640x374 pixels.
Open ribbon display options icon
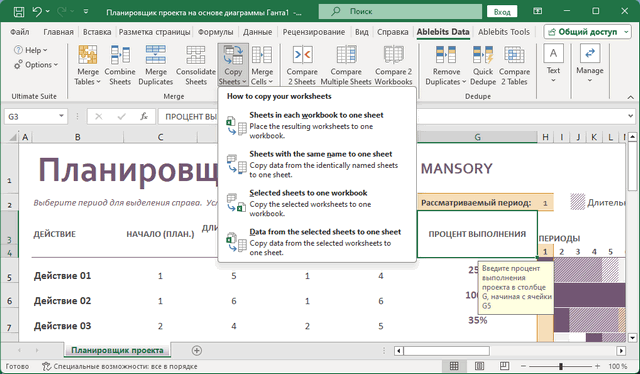(538, 11)
